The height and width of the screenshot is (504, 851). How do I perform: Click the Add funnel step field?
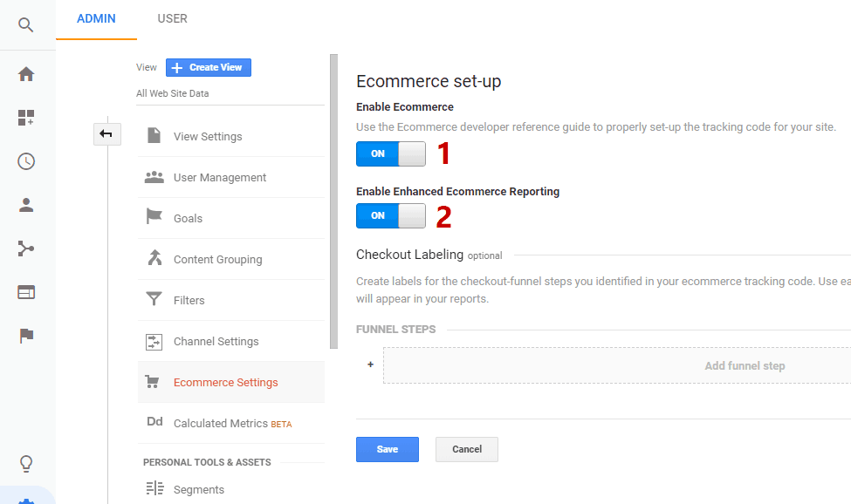(x=617, y=366)
